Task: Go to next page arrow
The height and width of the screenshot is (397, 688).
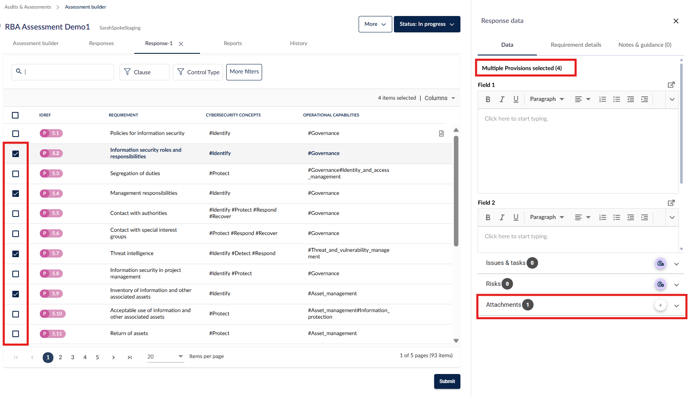Action: pyautogui.click(x=113, y=357)
